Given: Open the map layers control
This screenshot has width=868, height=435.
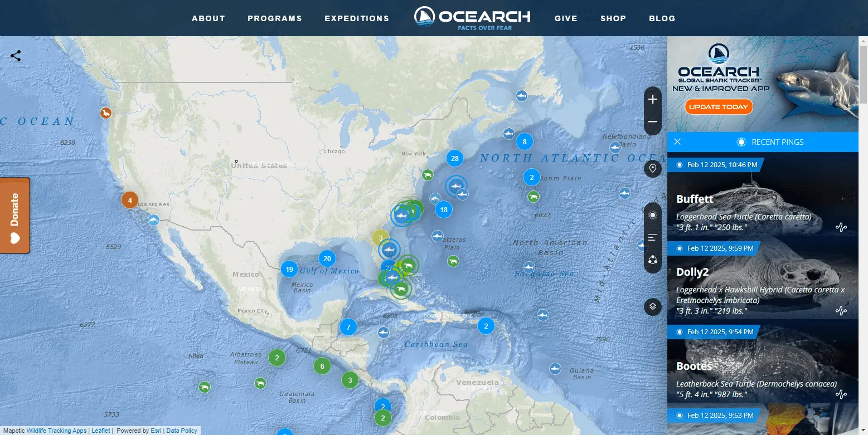Looking at the screenshot, I should 653,306.
